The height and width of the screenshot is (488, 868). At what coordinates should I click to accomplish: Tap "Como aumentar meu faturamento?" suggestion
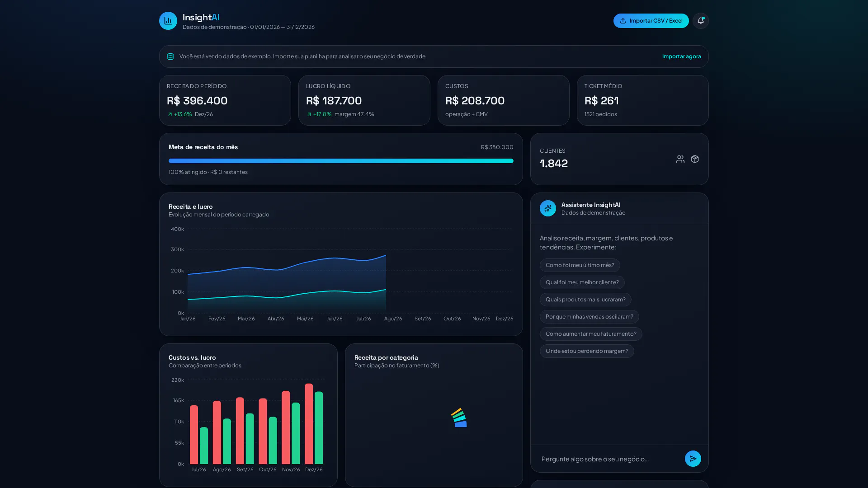591,334
